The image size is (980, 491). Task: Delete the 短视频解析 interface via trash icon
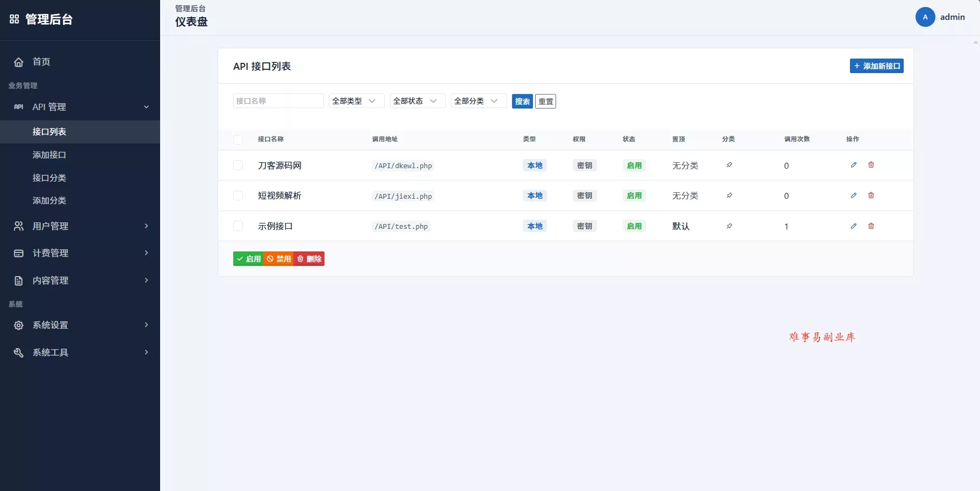pyautogui.click(x=871, y=196)
